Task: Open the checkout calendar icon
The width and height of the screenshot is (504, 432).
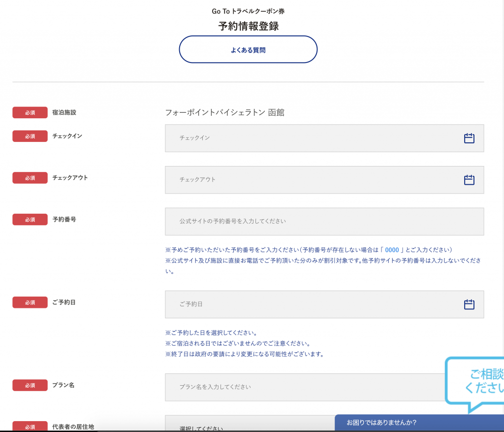Action: pyautogui.click(x=469, y=180)
